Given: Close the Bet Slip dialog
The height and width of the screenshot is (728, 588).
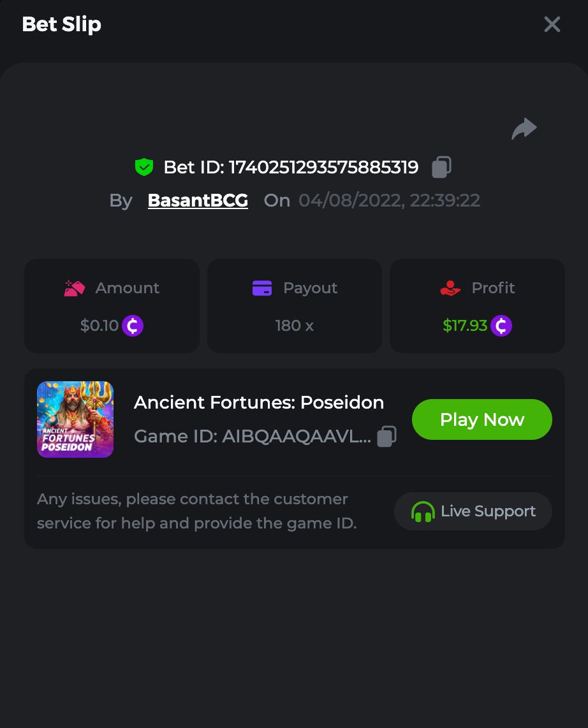Looking at the screenshot, I should (x=552, y=24).
